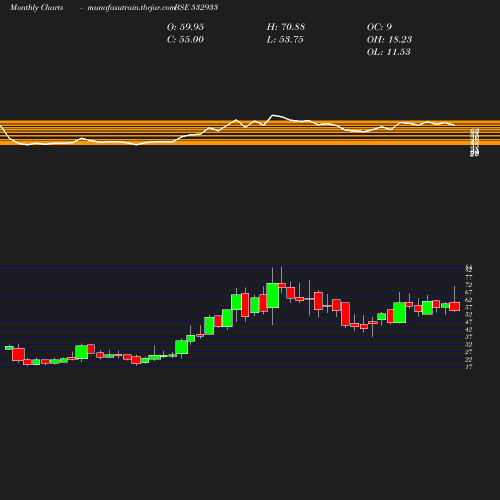Click the price axis label '32'

pos(469,344)
